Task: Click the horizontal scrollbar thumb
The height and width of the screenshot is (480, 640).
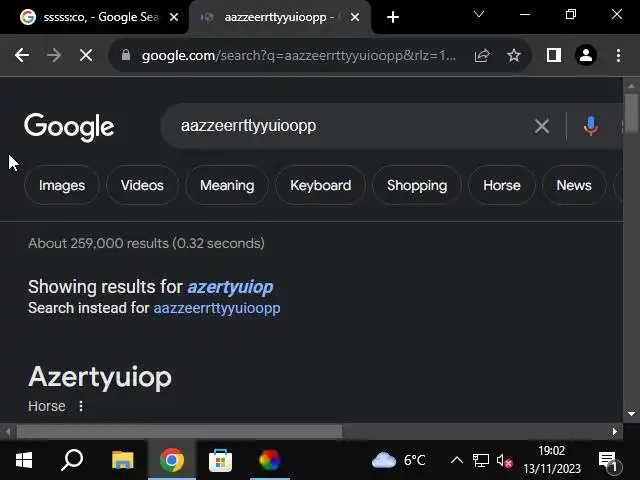Action: (179, 431)
